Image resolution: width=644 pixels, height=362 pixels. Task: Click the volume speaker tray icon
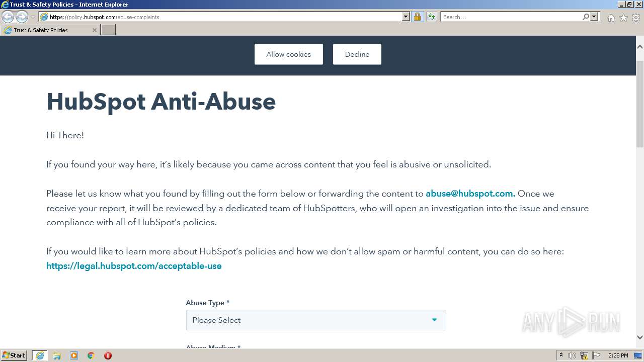[572, 355]
